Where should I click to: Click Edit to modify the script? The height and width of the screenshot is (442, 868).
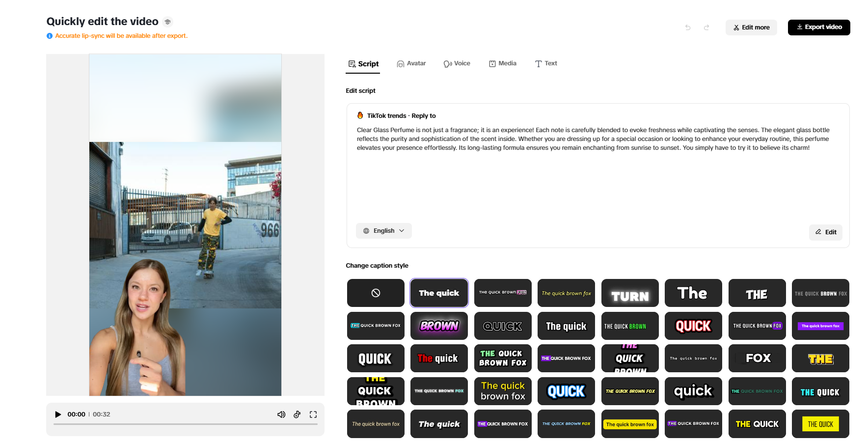point(825,232)
